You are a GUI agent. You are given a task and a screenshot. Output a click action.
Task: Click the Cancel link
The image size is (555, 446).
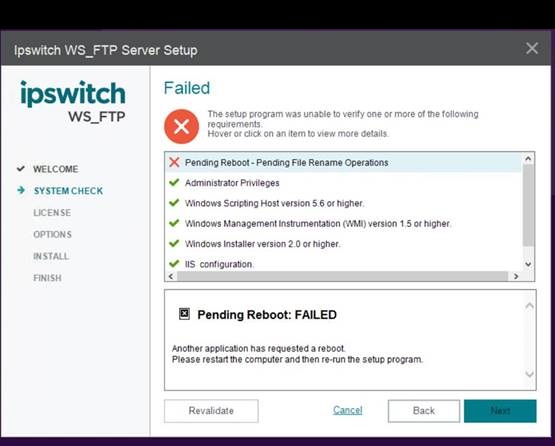pos(348,410)
